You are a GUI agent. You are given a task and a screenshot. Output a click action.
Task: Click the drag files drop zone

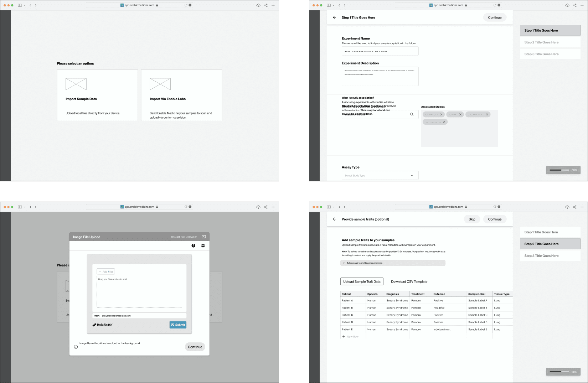coord(139,292)
